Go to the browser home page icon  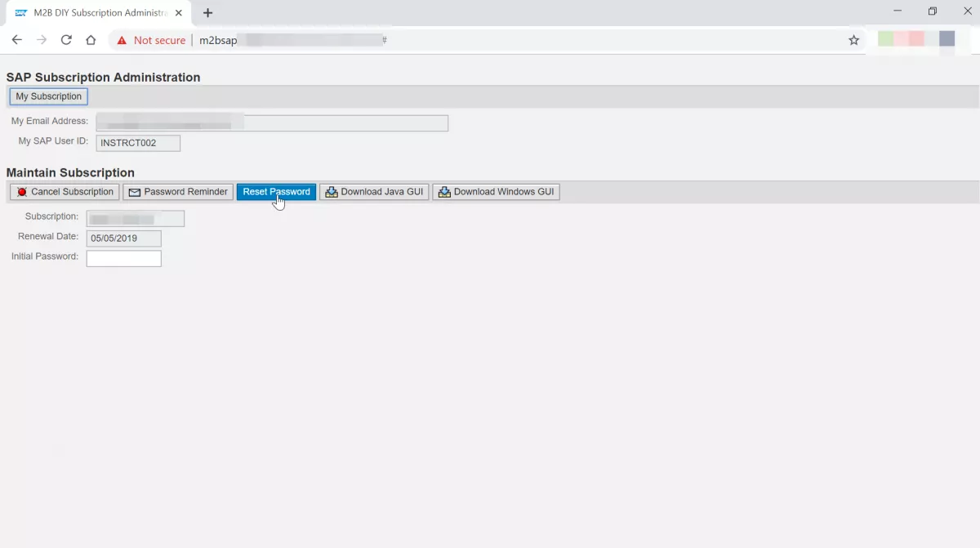click(91, 40)
